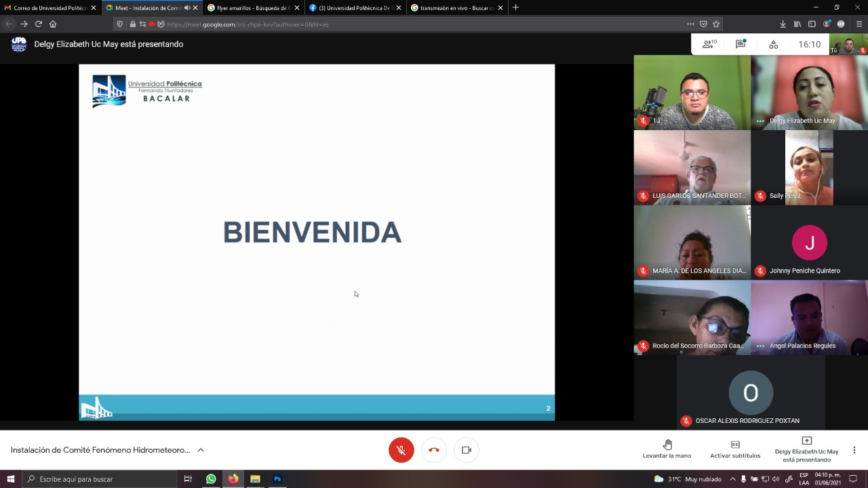This screenshot has height=488, width=868.
Task: Open File Explorer from the taskbar
Action: point(255,479)
